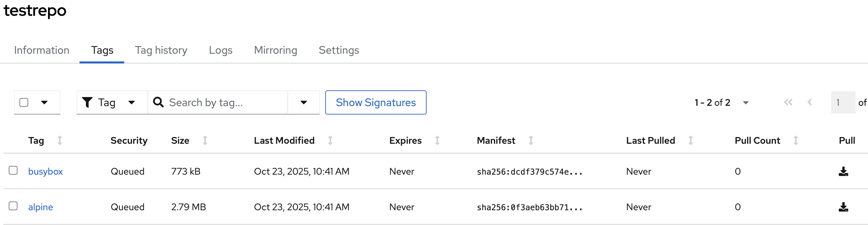Sort by Pull Count icon
The width and height of the screenshot is (868, 225).
click(795, 140)
